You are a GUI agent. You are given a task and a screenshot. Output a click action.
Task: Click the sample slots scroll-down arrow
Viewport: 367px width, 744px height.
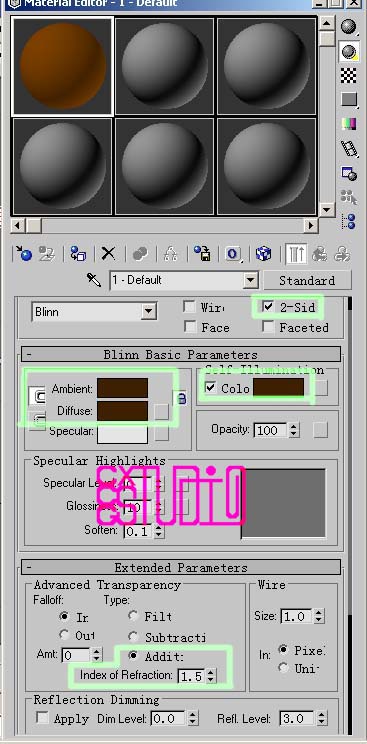[327, 209]
